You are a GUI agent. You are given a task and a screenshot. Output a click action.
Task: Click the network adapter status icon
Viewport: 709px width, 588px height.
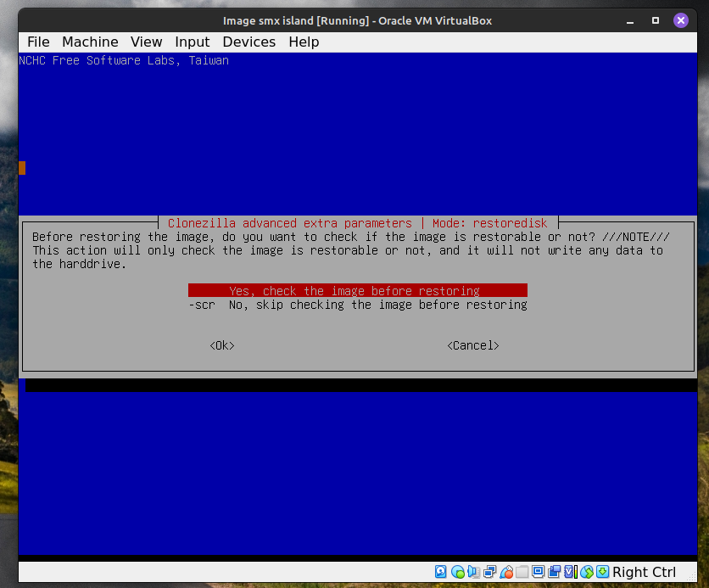[489, 572]
